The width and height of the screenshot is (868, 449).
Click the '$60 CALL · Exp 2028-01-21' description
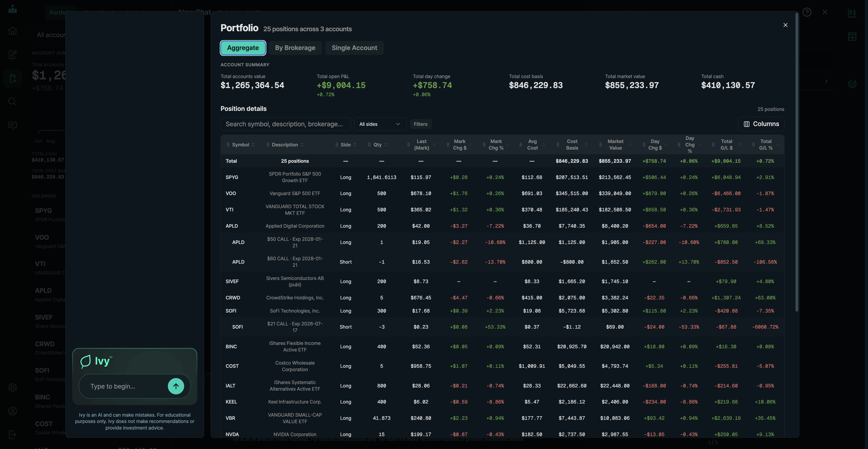click(x=295, y=262)
